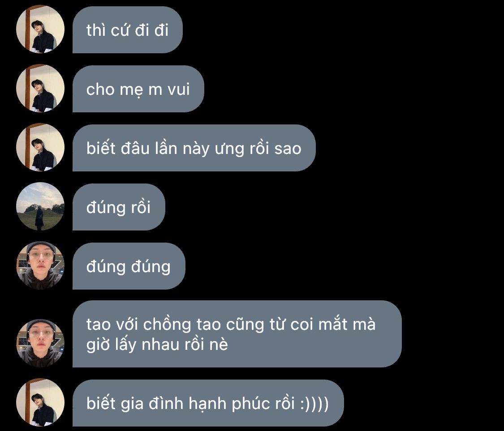This screenshot has width=504, height=431.
Task: Click 'coi mắt mà' text in long message
Action: tap(333, 324)
